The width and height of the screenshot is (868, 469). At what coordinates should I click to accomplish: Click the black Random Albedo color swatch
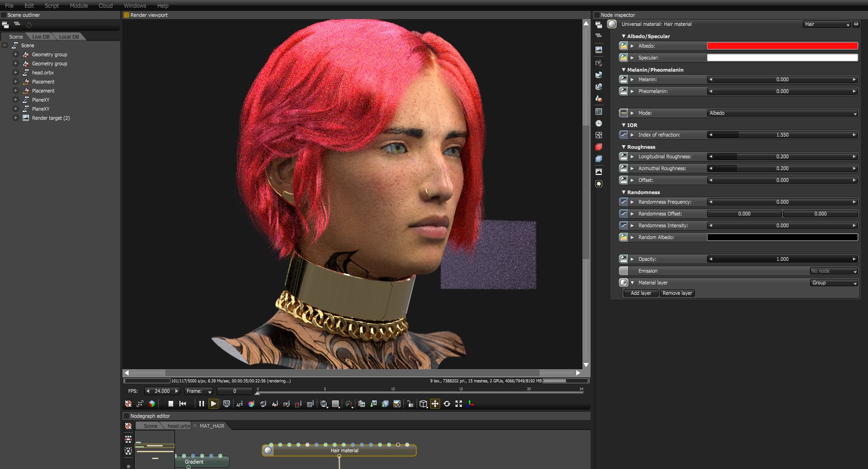tap(782, 237)
